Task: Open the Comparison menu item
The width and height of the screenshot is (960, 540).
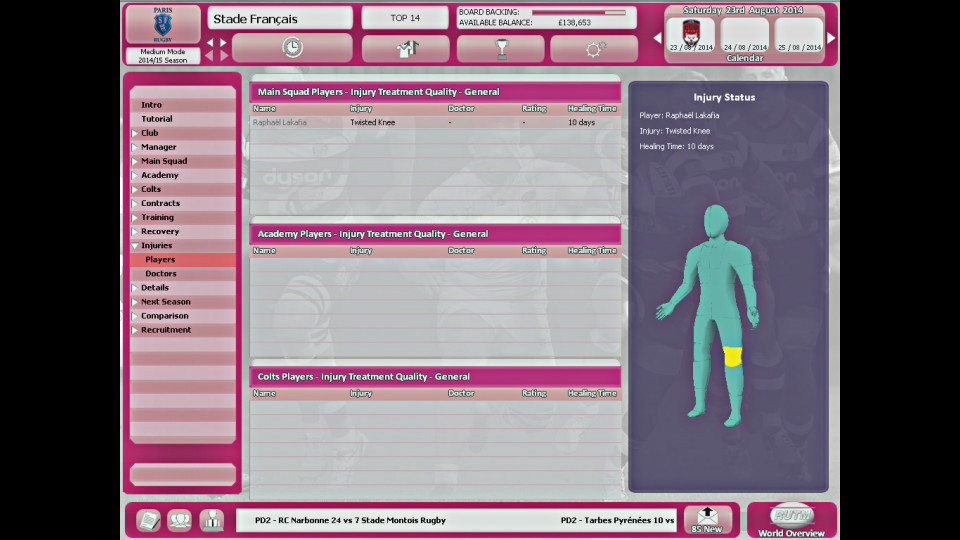Action: click(x=182, y=316)
